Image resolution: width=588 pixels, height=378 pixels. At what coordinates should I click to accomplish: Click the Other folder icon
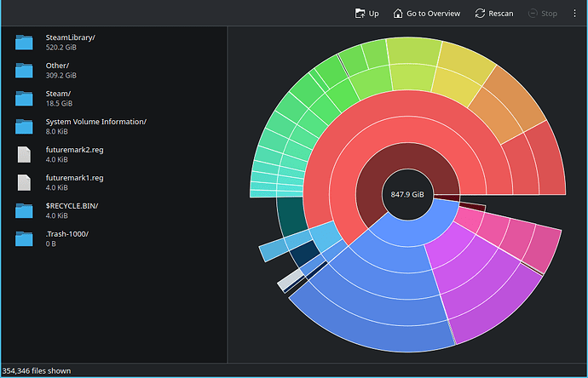click(x=24, y=70)
